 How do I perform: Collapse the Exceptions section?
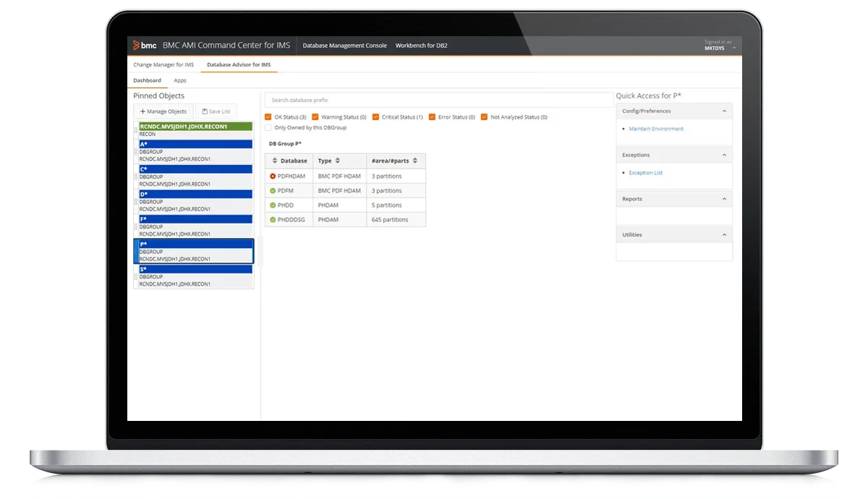coord(724,155)
